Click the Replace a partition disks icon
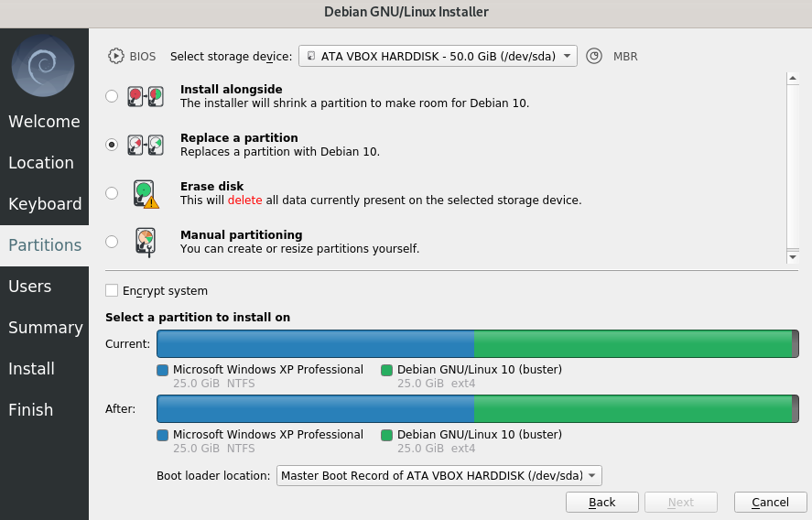 [x=146, y=145]
